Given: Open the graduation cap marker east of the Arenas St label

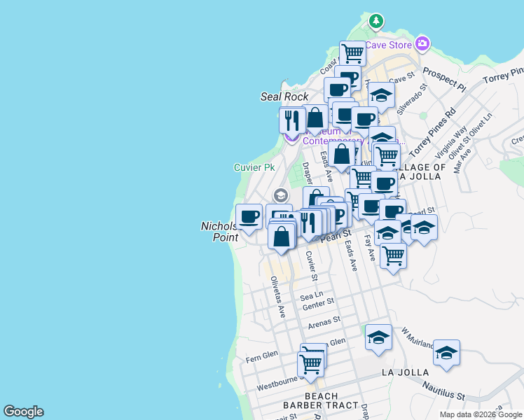Looking at the screenshot, I should coord(378,339).
